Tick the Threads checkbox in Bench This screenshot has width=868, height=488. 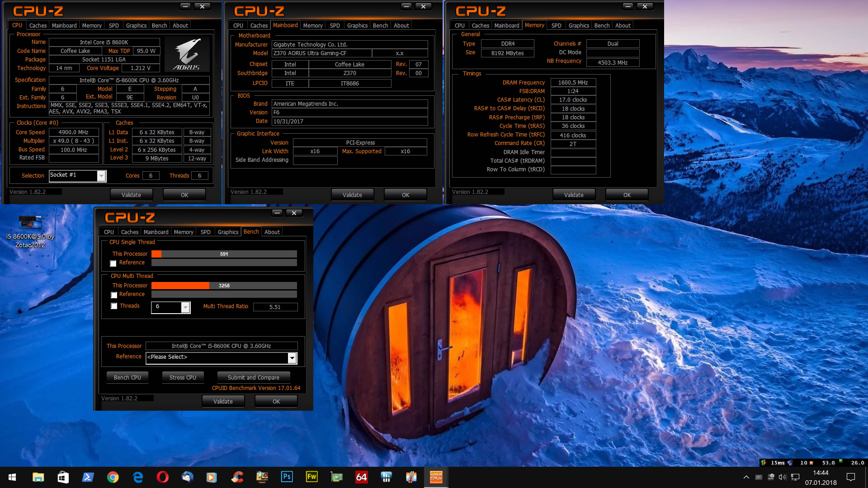point(114,306)
